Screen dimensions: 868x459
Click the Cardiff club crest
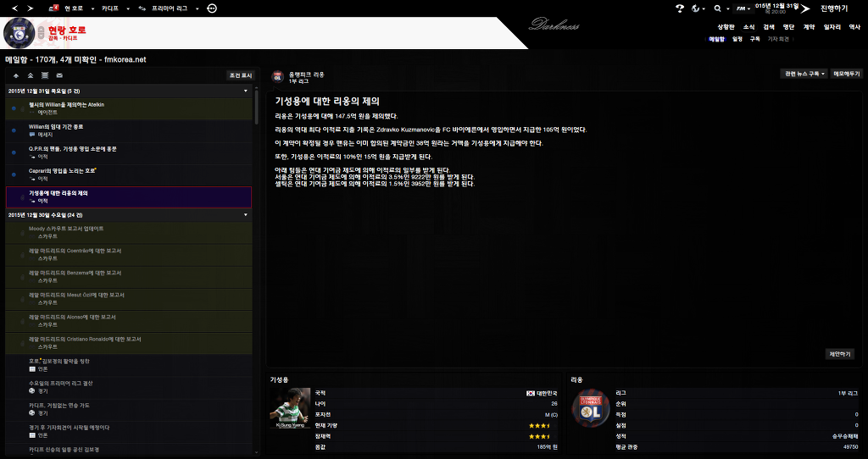[x=19, y=33]
